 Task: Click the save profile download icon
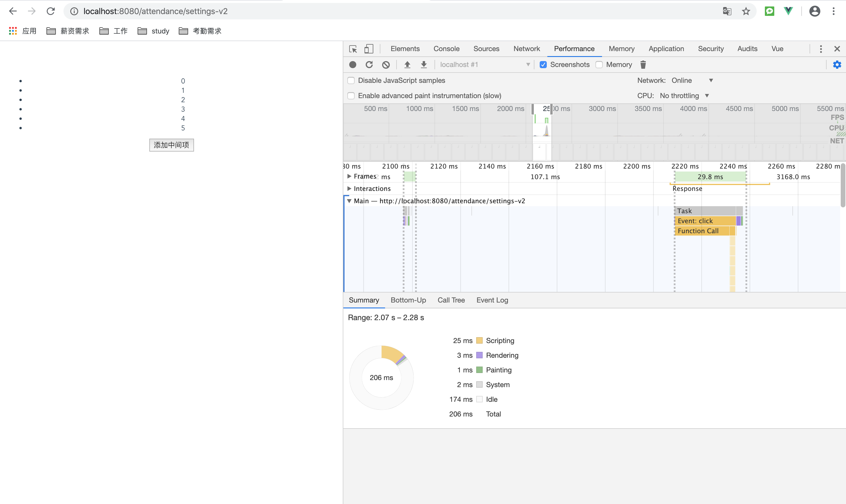pyautogui.click(x=424, y=65)
